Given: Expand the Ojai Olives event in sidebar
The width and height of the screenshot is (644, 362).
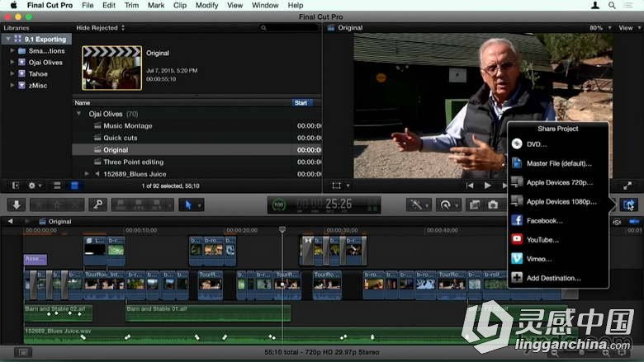Looking at the screenshot, I should coord(12,63).
